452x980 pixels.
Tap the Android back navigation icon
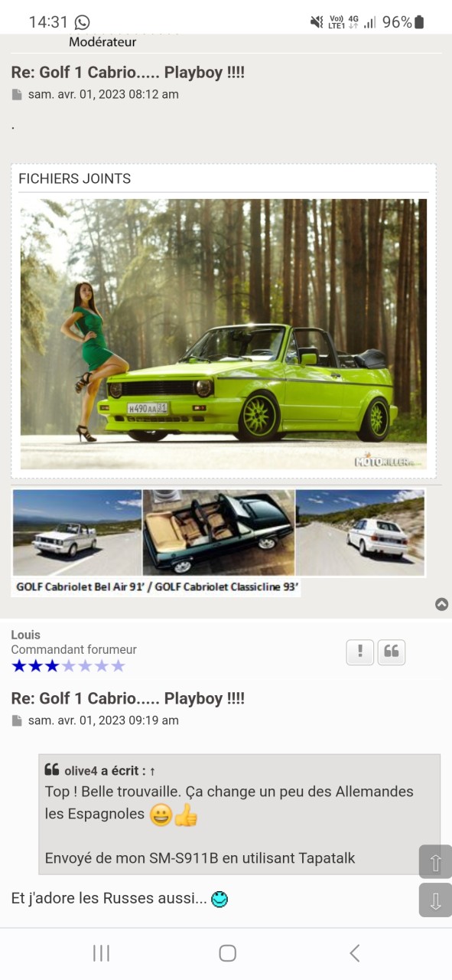[354, 952]
